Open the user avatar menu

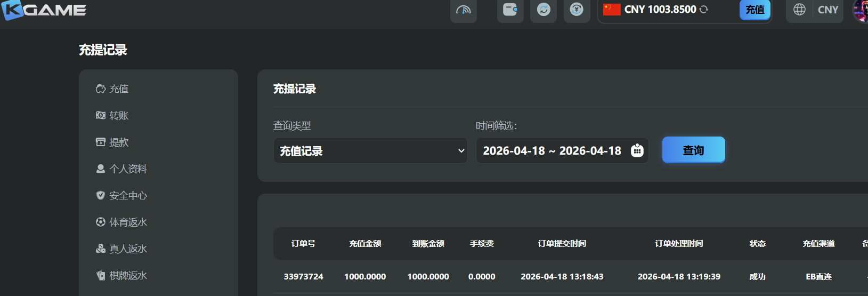click(x=861, y=10)
